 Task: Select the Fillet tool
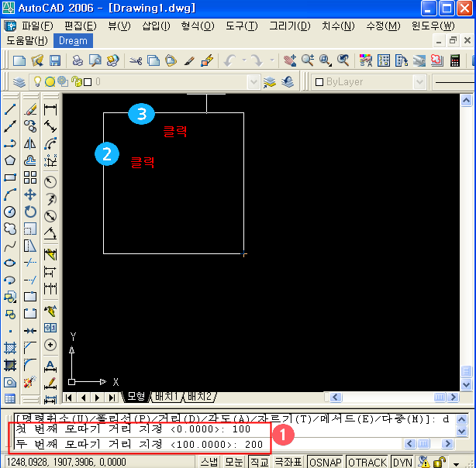coord(30,364)
